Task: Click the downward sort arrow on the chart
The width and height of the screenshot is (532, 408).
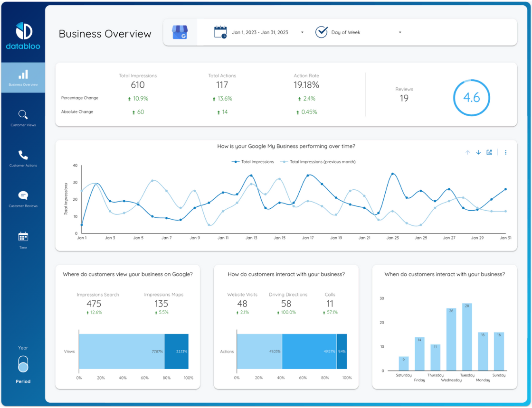Action: click(478, 152)
